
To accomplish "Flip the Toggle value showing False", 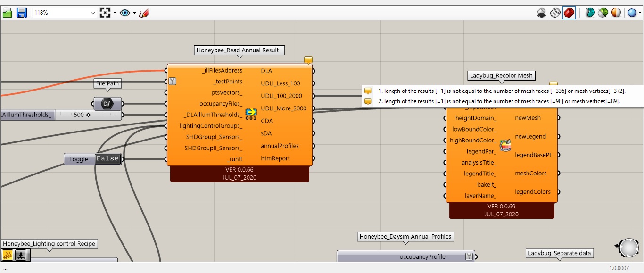I will [107, 159].
